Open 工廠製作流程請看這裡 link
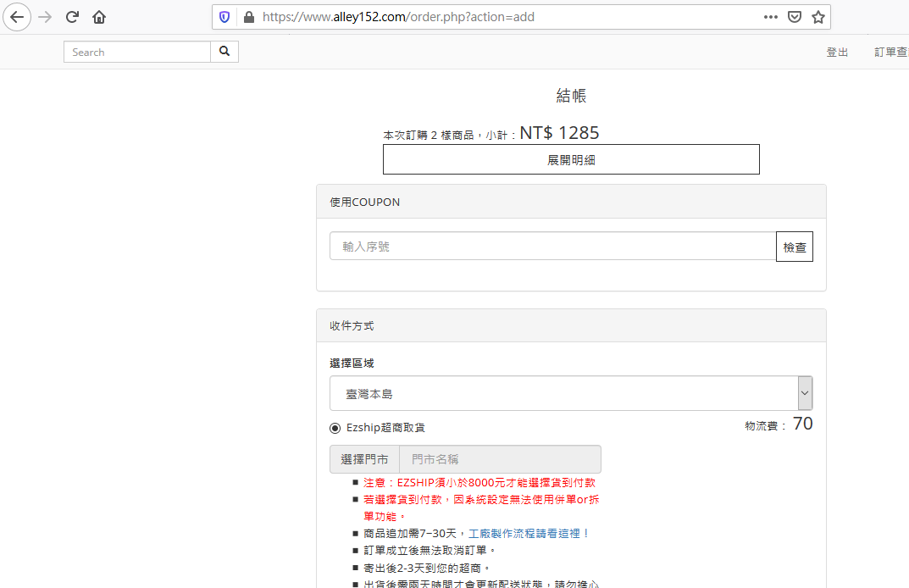 click(x=529, y=534)
